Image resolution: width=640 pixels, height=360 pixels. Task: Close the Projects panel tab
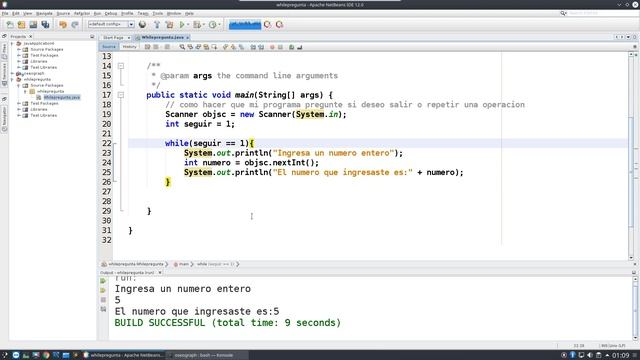[31, 37]
